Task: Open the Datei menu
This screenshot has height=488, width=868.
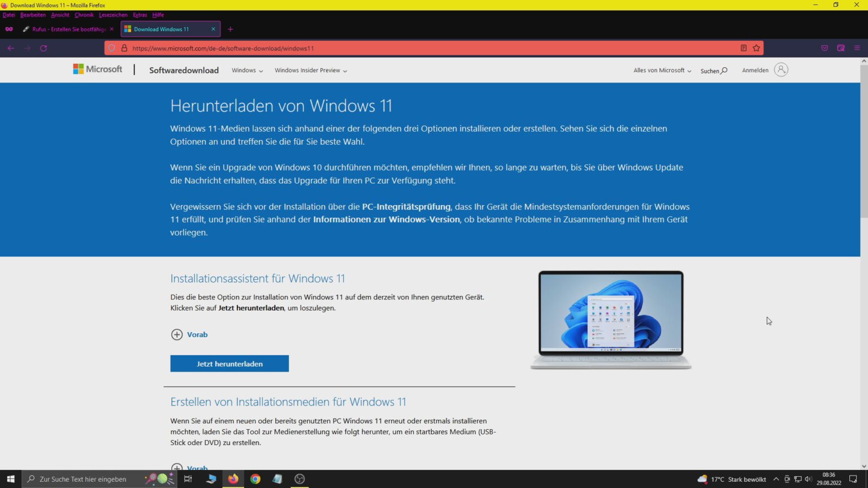Action: 8,15
